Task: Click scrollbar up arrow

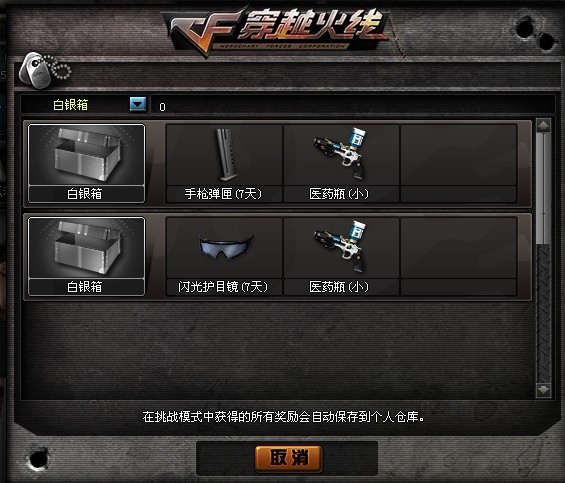Action: click(x=543, y=125)
